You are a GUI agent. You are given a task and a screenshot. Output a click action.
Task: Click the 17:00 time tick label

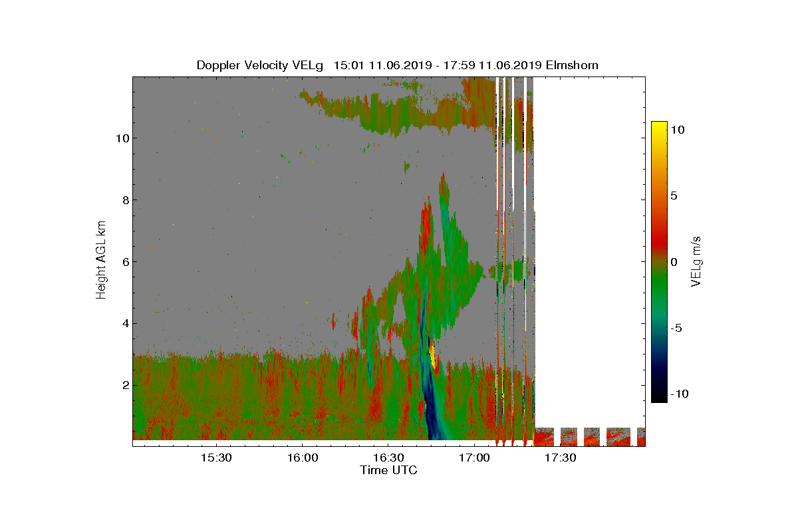474,458
